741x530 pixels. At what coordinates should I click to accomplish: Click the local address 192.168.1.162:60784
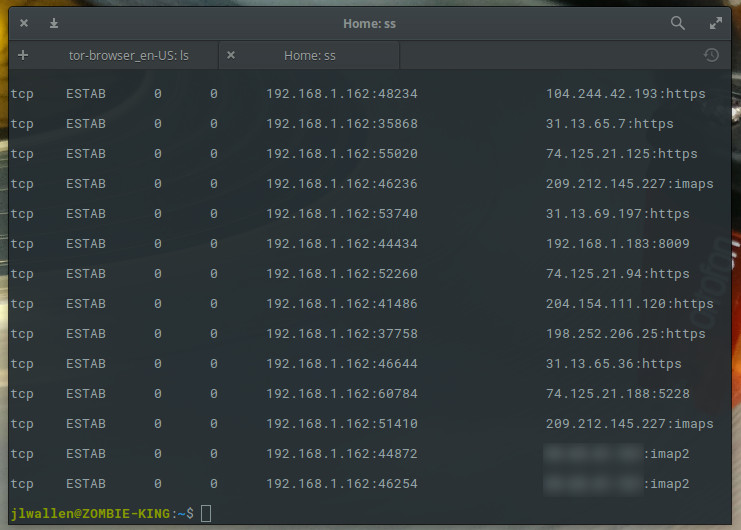point(341,394)
